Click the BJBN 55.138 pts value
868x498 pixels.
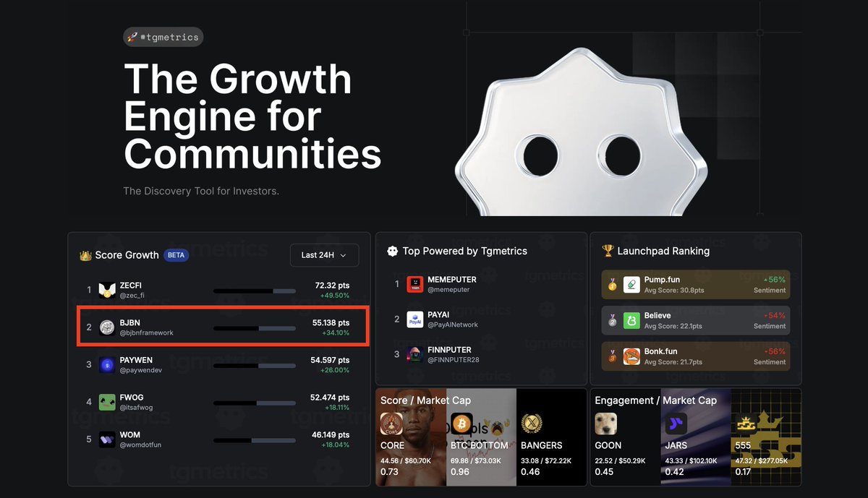click(331, 323)
